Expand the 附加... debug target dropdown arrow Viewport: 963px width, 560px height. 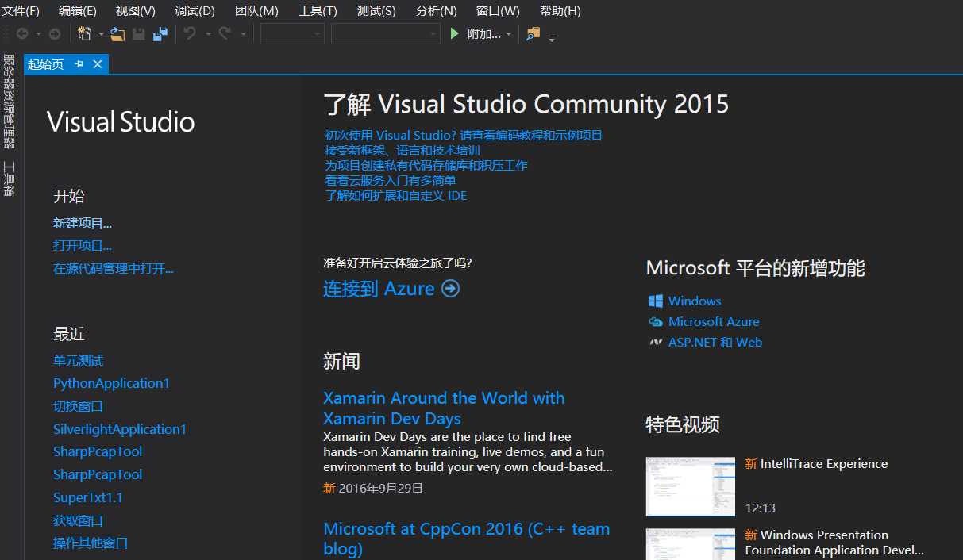(x=509, y=34)
